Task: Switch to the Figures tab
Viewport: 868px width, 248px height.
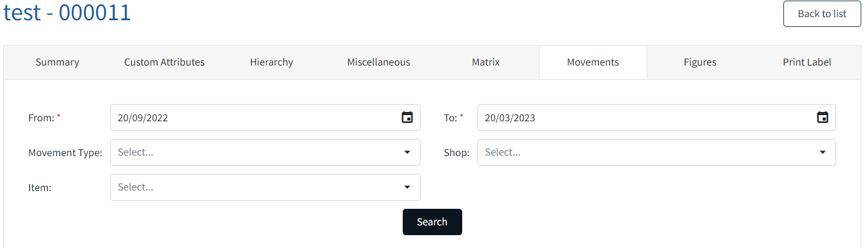Action: coord(700,62)
